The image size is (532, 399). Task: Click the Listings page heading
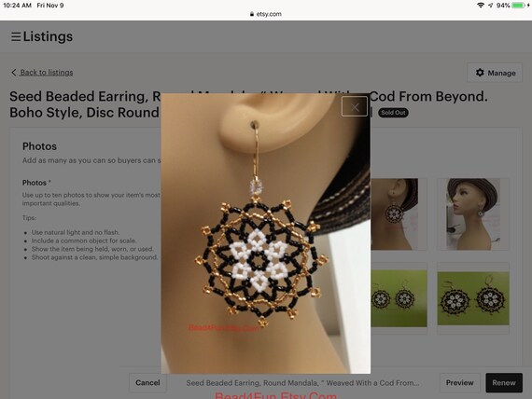tap(48, 36)
